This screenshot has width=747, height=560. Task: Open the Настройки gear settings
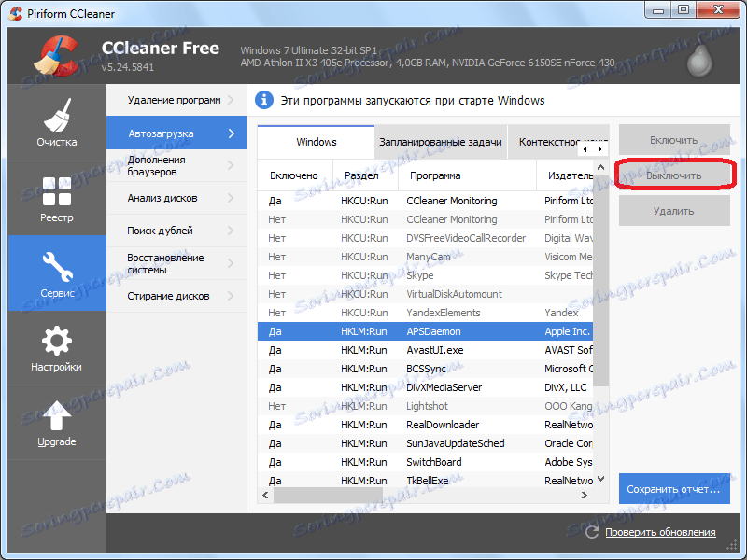[x=57, y=348]
